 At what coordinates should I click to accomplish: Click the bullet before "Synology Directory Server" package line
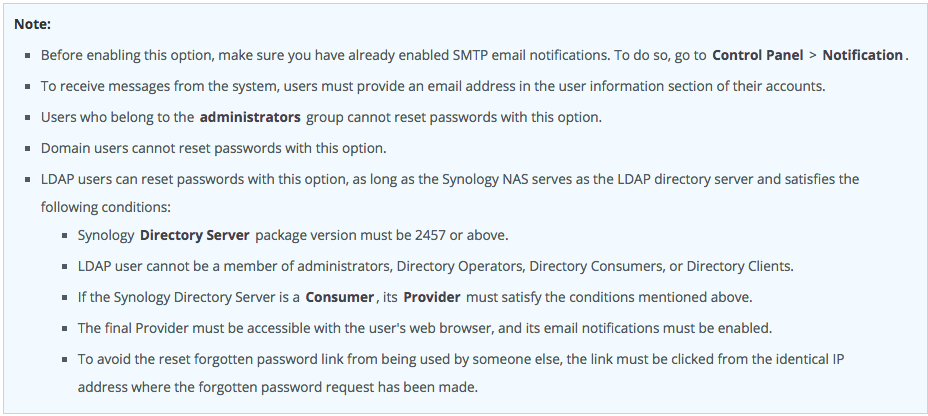(65, 237)
